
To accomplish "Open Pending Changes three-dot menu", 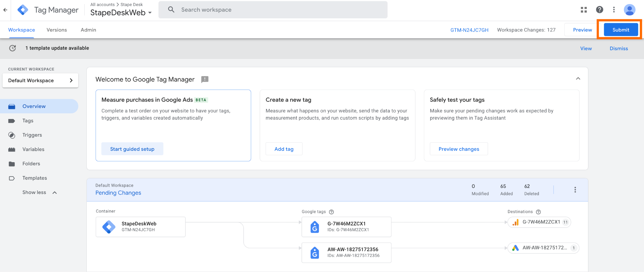I will (x=575, y=190).
